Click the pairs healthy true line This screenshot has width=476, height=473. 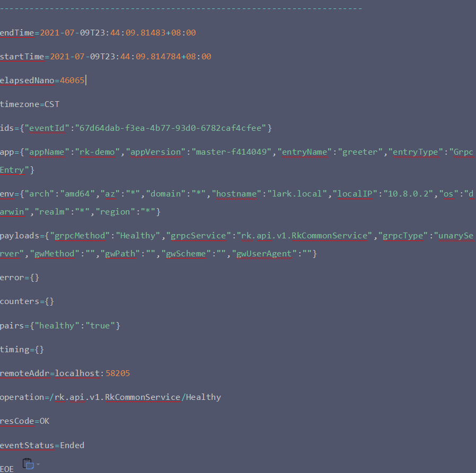60,326
